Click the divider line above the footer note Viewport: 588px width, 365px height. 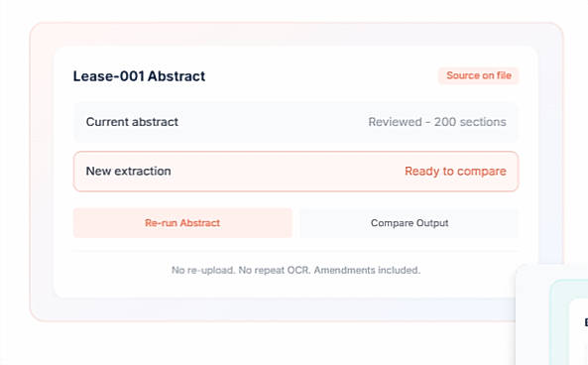(295, 251)
